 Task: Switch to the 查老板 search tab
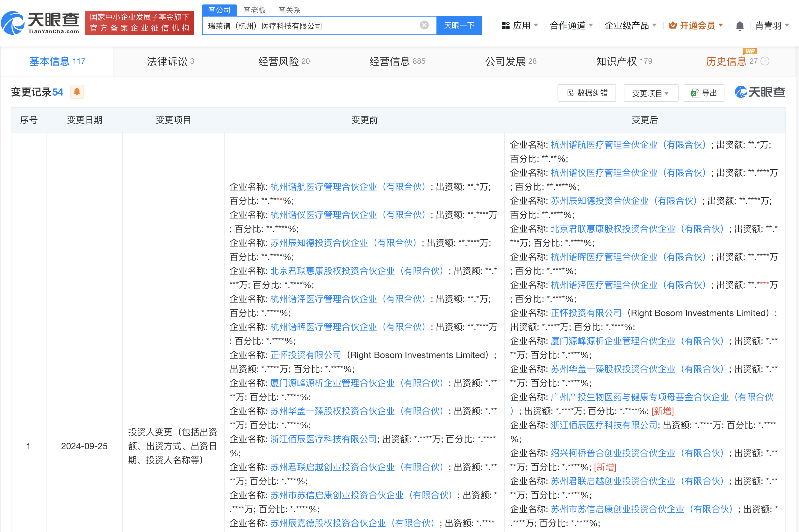click(x=255, y=10)
